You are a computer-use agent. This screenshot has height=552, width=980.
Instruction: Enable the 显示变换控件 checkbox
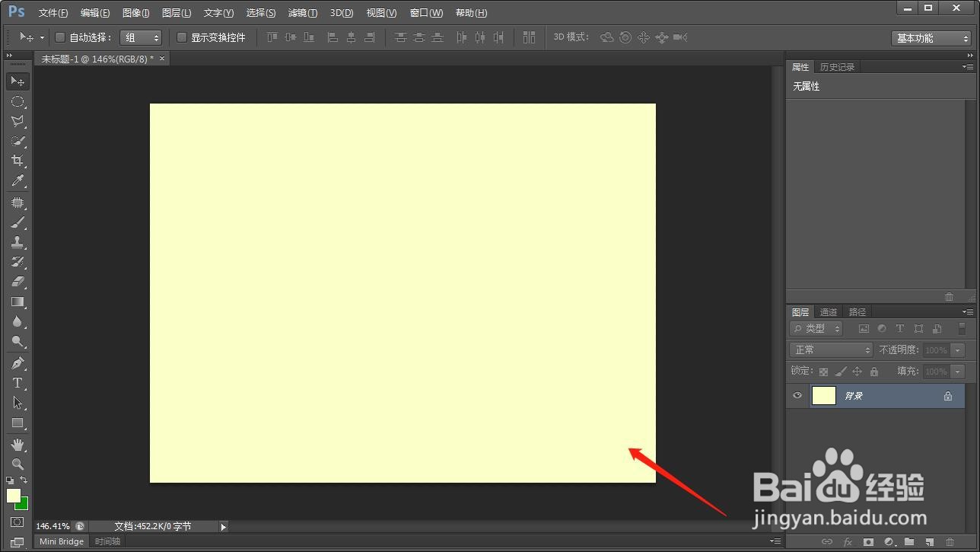pyautogui.click(x=182, y=37)
